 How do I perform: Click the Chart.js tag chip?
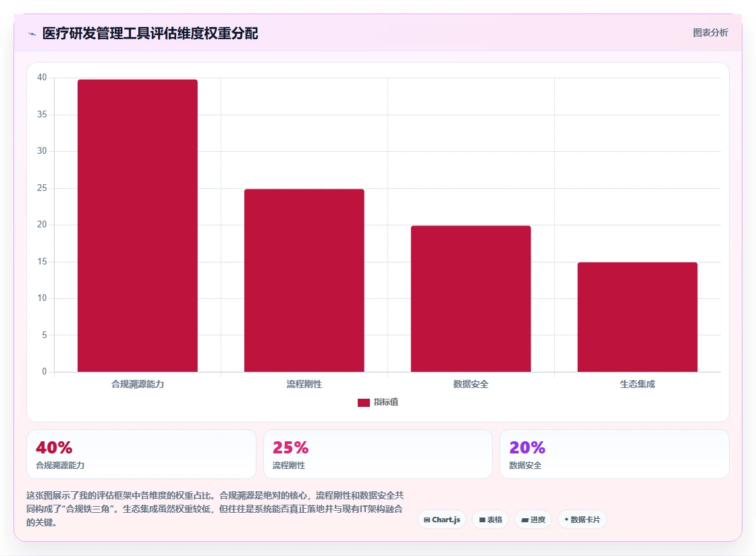(x=441, y=520)
